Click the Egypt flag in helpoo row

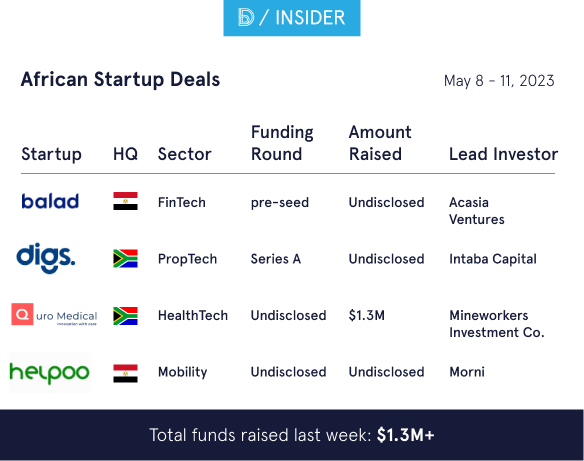click(x=126, y=373)
